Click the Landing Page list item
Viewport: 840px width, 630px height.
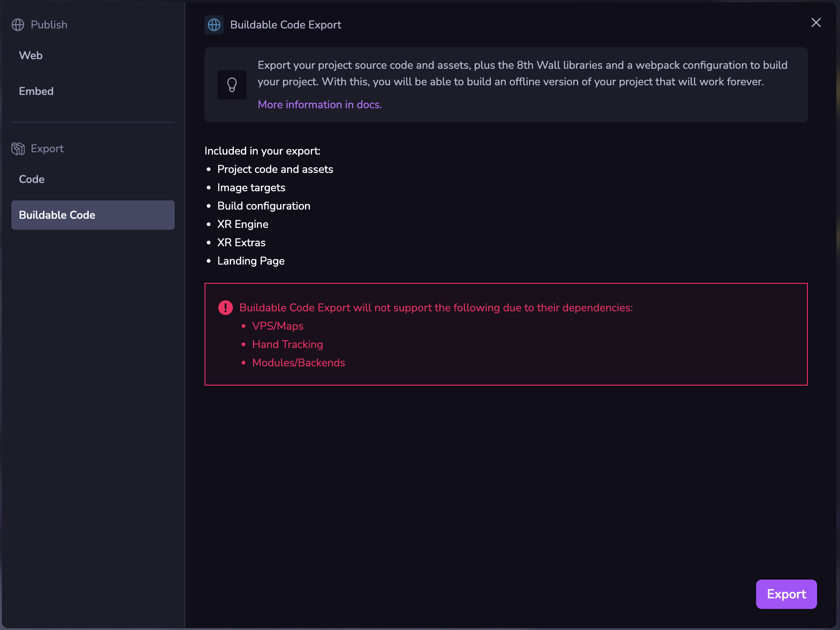[x=251, y=261]
